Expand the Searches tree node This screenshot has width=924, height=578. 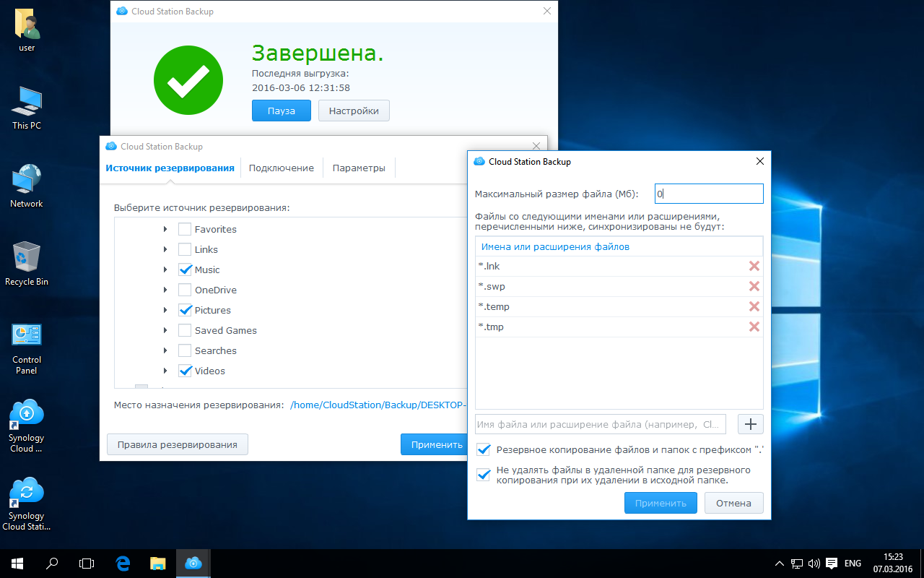[166, 350]
